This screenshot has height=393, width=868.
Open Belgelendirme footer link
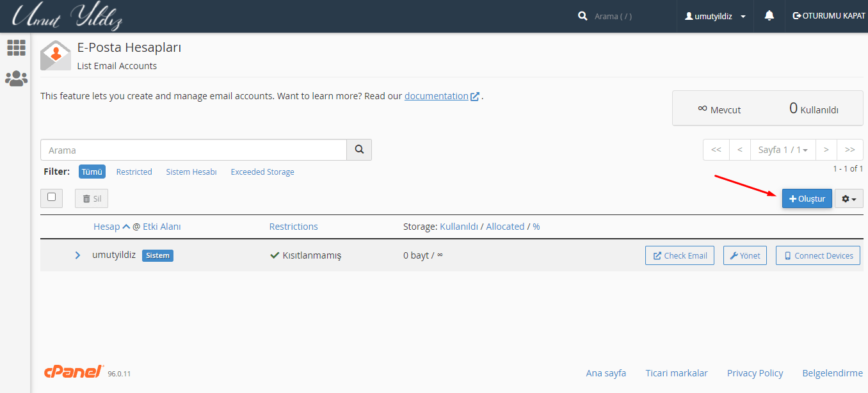[832, 373]
